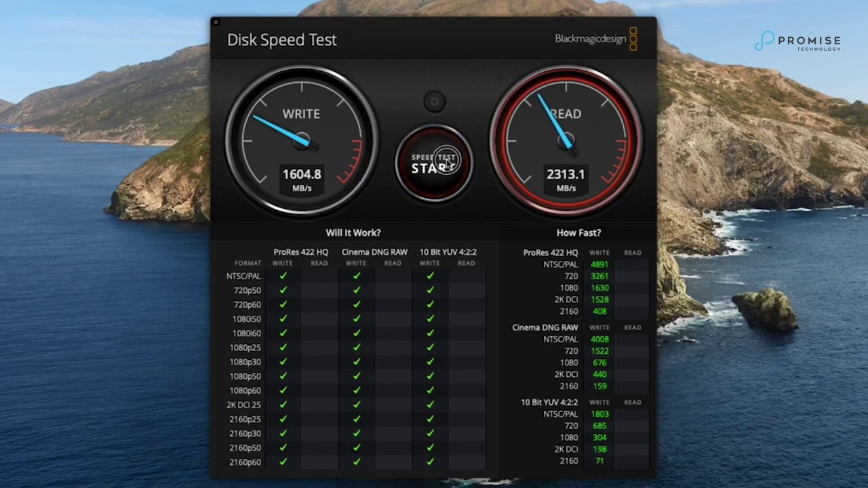
Task: Click NTSC/PAL ProRes 422 HQ write checkmark
Action: (x=283, y=276)
